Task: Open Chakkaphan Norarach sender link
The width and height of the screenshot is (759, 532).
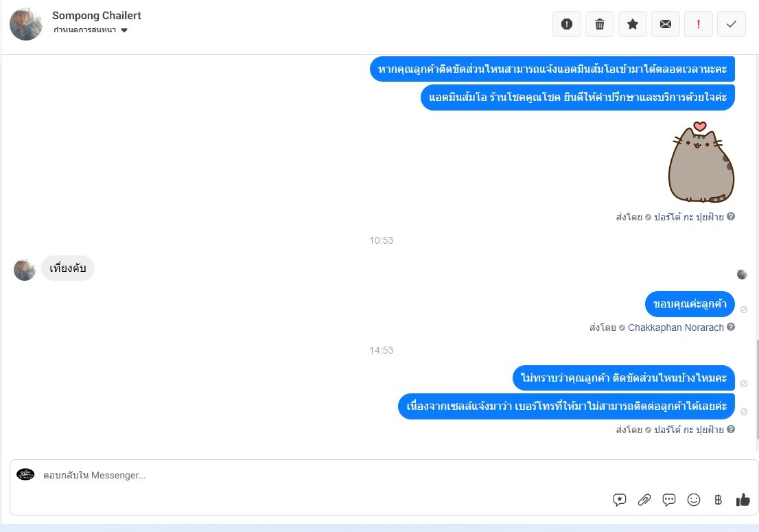Action: click(x=675, y=327)
